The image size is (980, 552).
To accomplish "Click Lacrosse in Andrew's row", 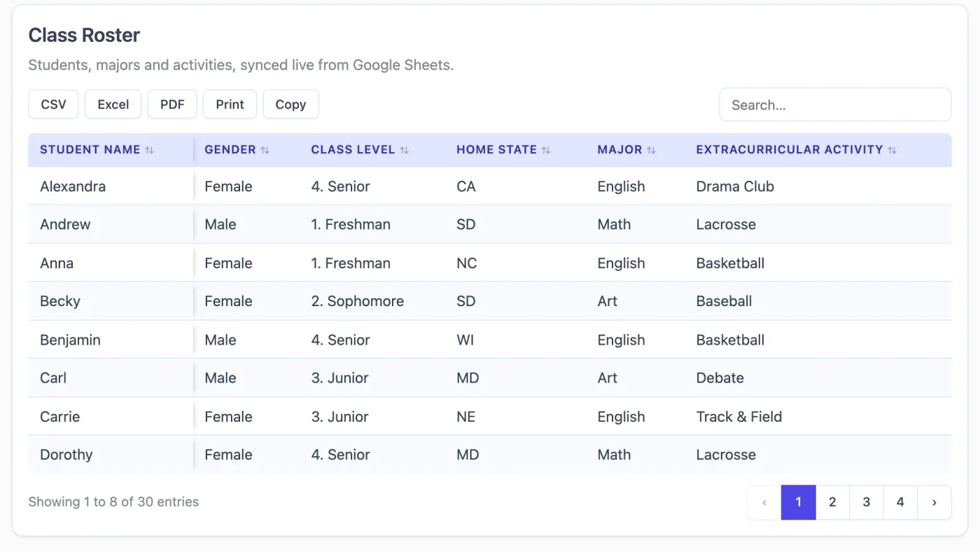I will click(x=726, y=225).
